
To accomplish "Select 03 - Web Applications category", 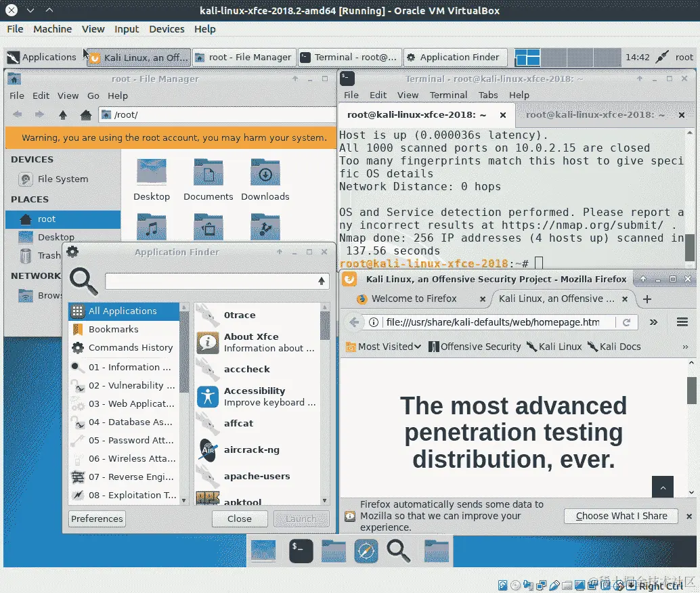I will [x=124, y=403].
